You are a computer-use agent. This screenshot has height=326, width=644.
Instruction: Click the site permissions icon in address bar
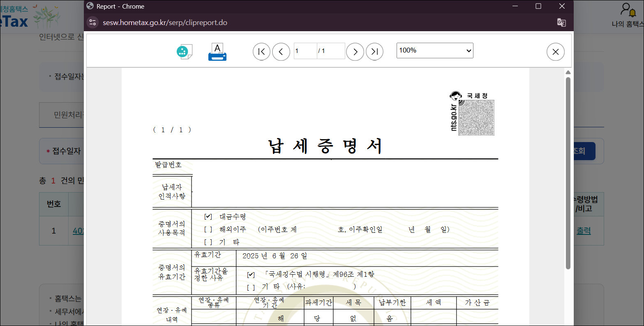[x=93, y=23]
